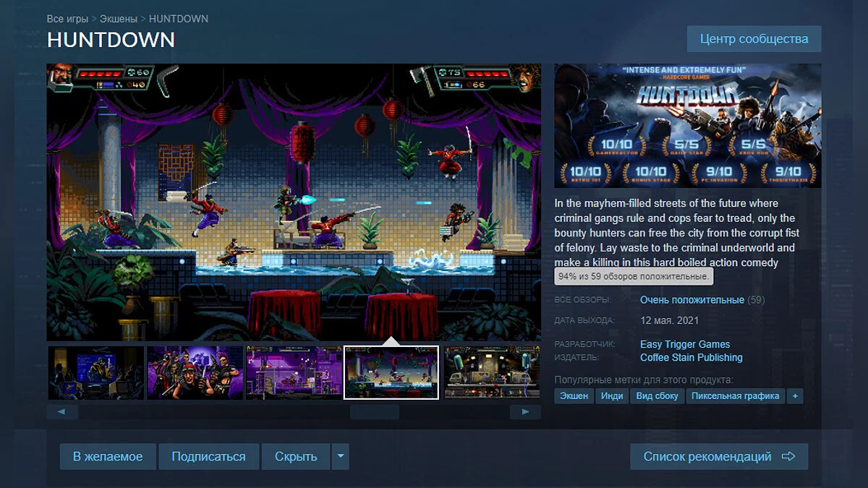Open 'Список рекомендаций' queue button
Screen dimensions: 868x488
[719, 456]
